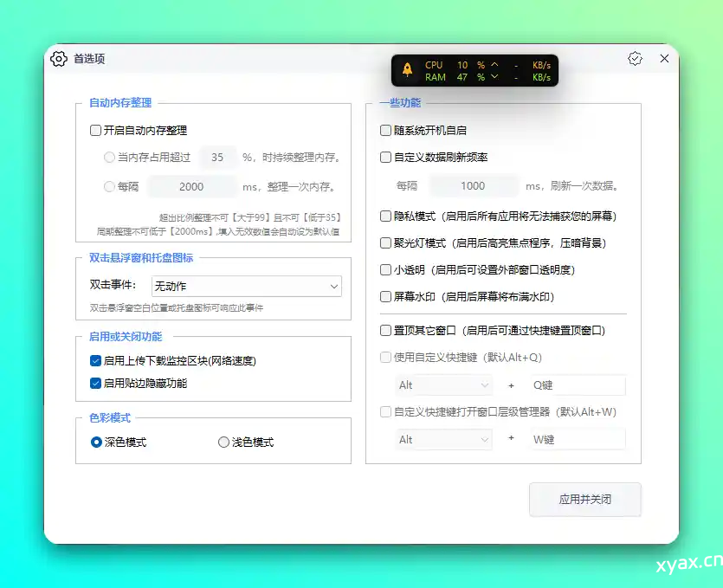Click the gear icon beside the 首选项 title

(59, 59)
